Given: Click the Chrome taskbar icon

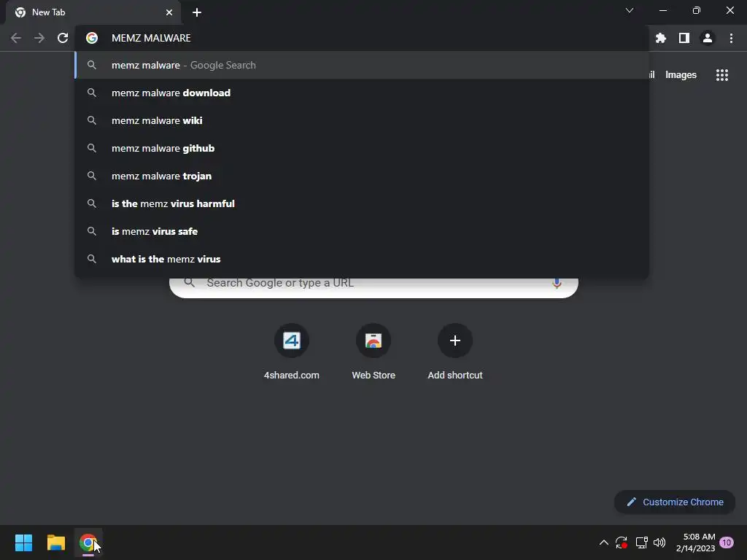Looking at the screenshot, I should pos(88,542).
